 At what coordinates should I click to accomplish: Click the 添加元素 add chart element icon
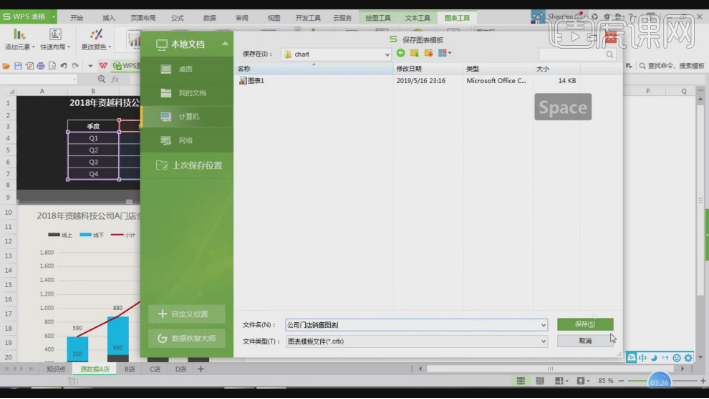point(19,34)
